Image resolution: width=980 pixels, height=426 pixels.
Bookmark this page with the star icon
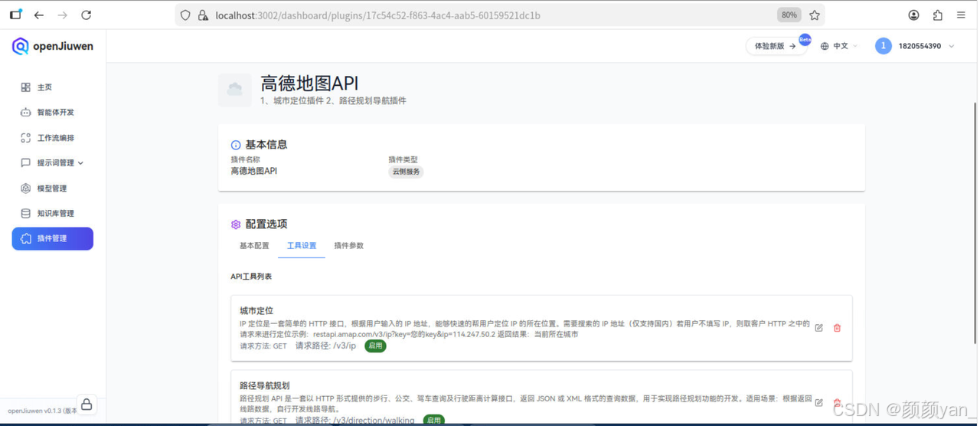point(815,15)
